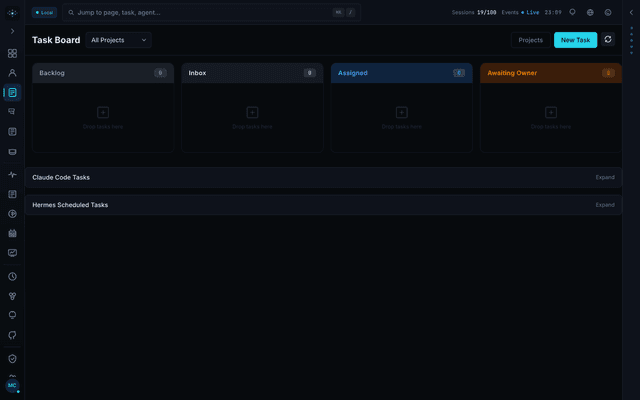Open the person (agents) icon in the sidebar

[12, 73]
